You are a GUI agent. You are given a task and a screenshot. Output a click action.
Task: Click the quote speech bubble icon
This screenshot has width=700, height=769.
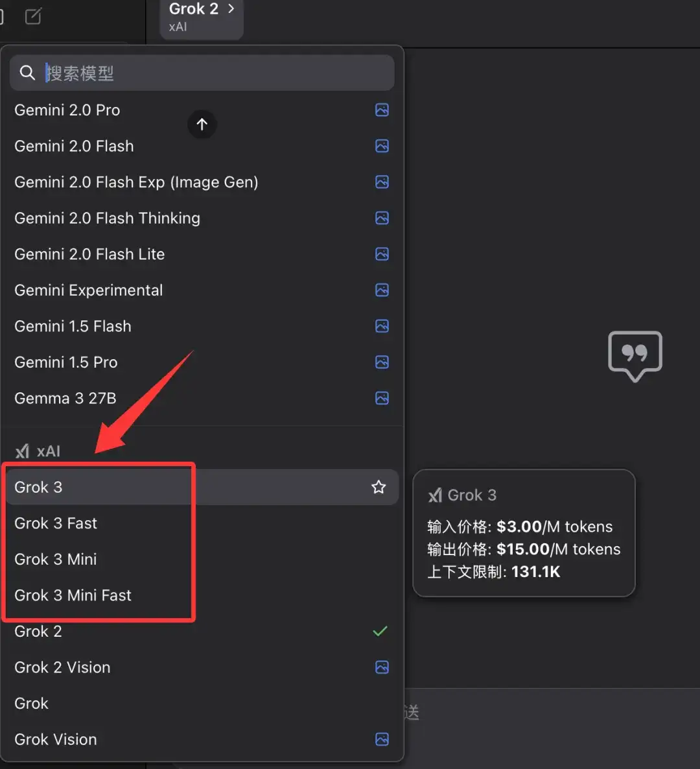point(635,357)
